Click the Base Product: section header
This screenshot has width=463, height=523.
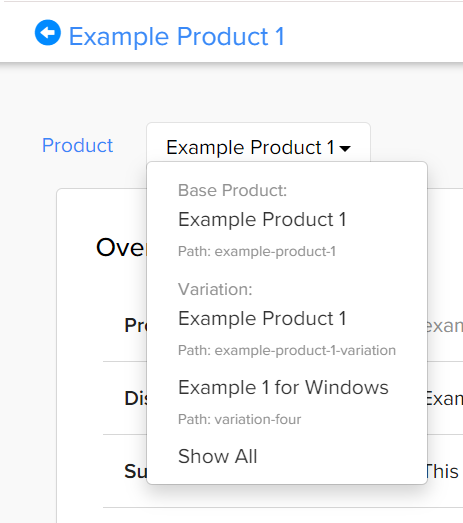(x=233, y=190)
